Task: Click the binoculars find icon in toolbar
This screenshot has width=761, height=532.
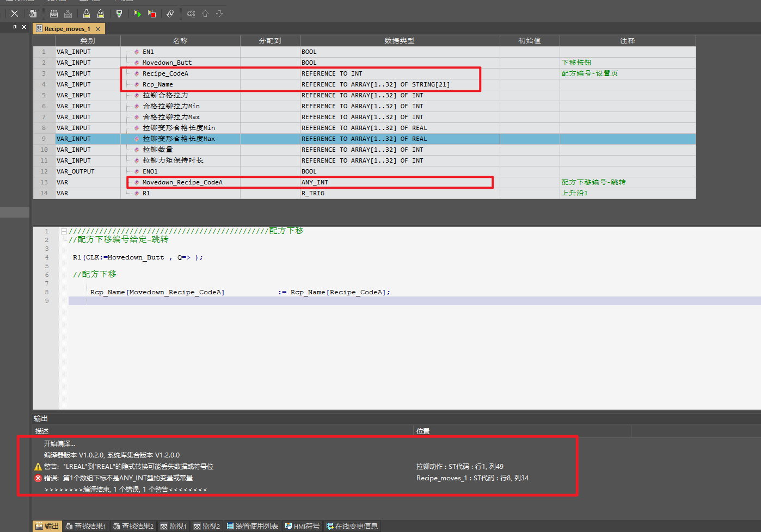Action: [33, 14]
